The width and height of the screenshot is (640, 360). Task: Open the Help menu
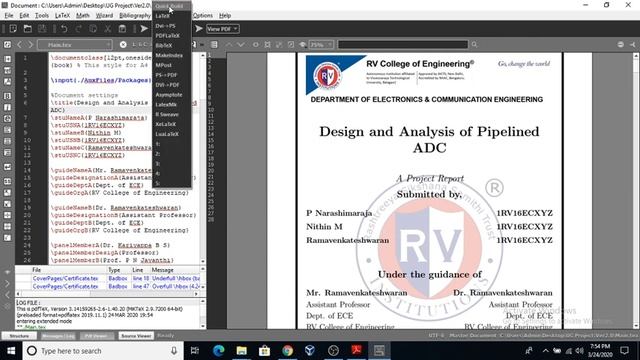point(225,16)
